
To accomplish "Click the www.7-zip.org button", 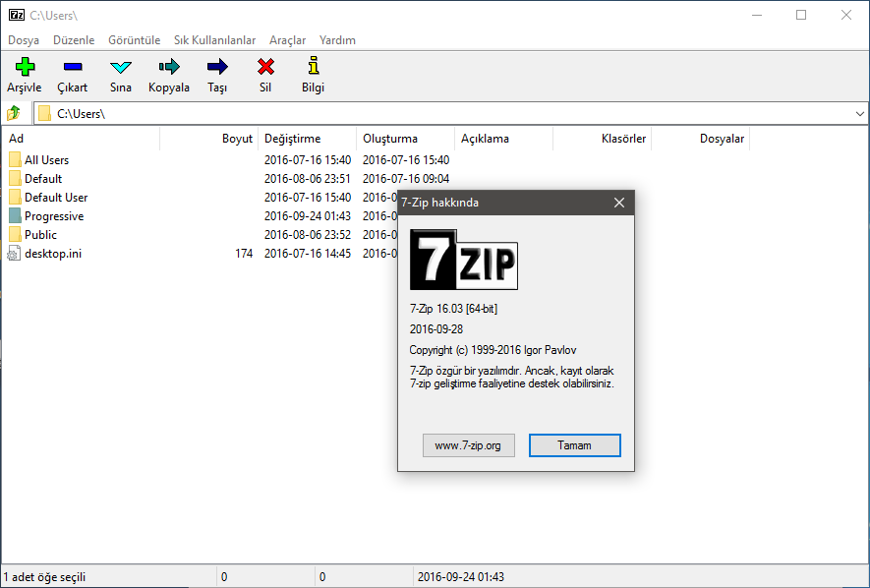I will pyautogui.click(x=468, y=445).
